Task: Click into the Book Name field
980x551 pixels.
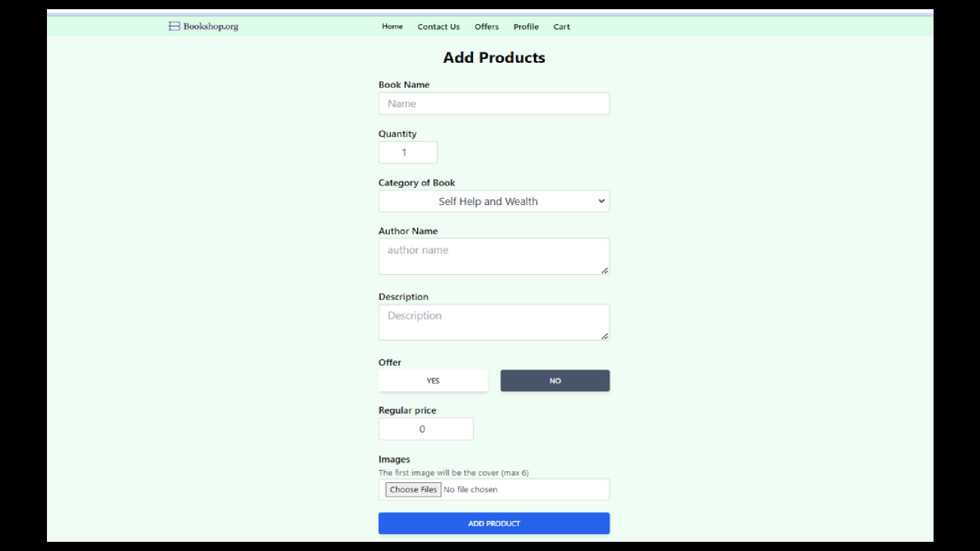Action: [x=493, y=104]
